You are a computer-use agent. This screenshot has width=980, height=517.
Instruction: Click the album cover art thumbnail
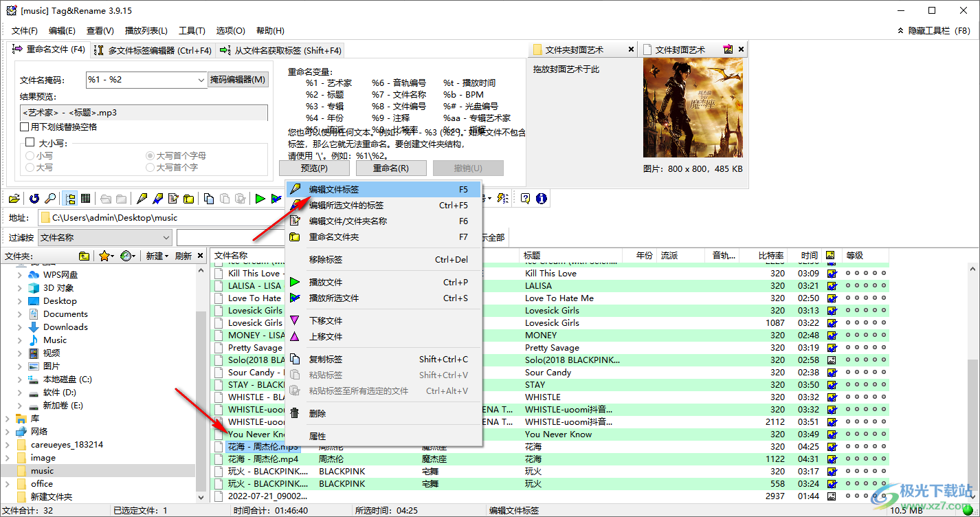(x=693, y=107)
